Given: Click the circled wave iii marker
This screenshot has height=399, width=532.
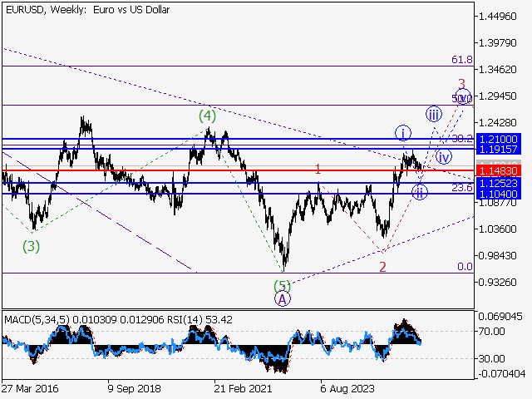Looking at the screenshot, I should tap(433, 114).
